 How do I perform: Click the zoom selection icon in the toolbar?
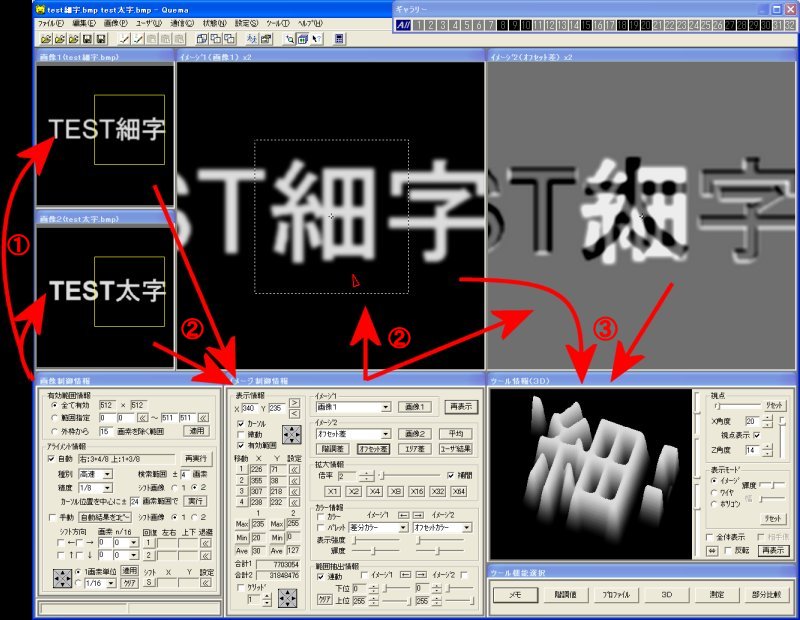[289, 39]
